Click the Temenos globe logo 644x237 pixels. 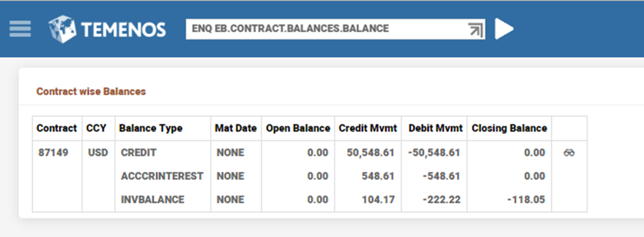(x=62, y=29)
